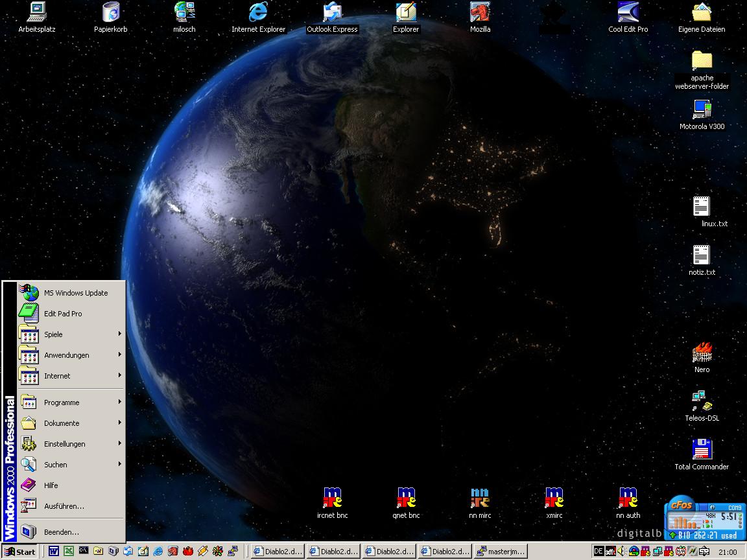The height and width of the screenshot is (560, 747).
Task: Expand the Internet submenu in Start menu
Action: (71, 376)
